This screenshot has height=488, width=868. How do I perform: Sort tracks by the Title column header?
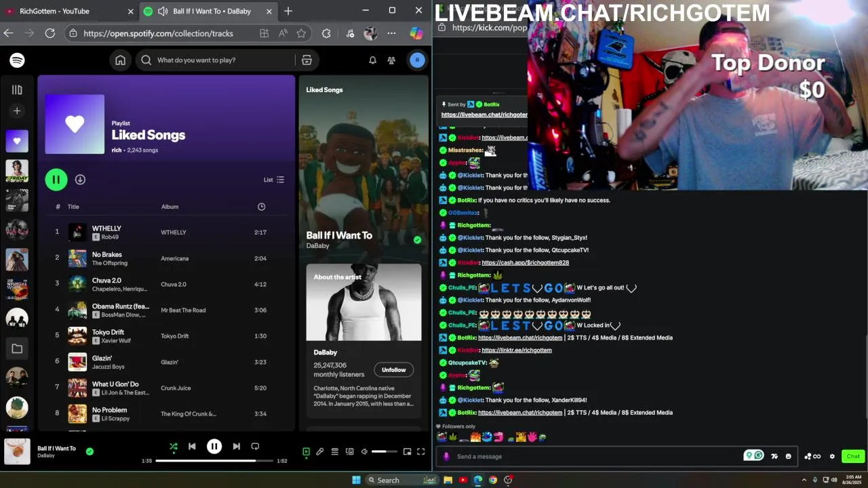(73, 207)
